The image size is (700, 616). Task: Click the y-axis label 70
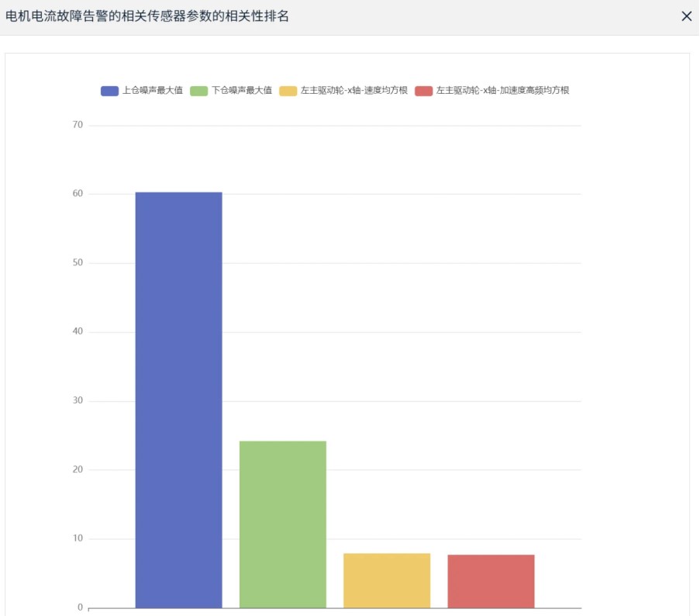(x=78, y=125)
